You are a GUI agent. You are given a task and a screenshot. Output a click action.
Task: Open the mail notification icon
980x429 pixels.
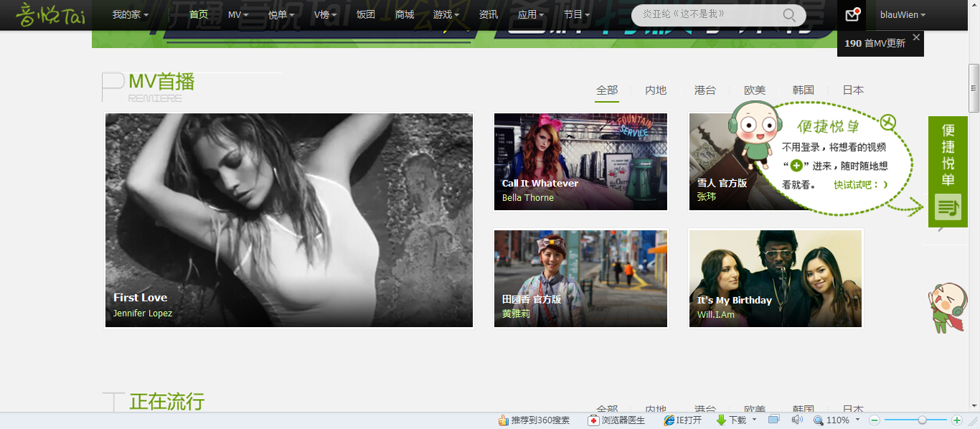[x=852, y=15]
